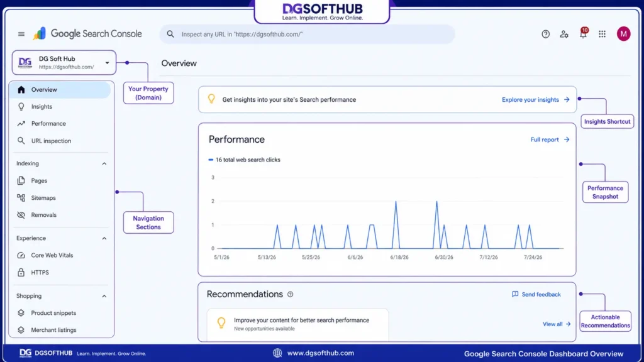Click the HTTPS padlock icon
Screen dimensions: 644x362
point(21,272)
